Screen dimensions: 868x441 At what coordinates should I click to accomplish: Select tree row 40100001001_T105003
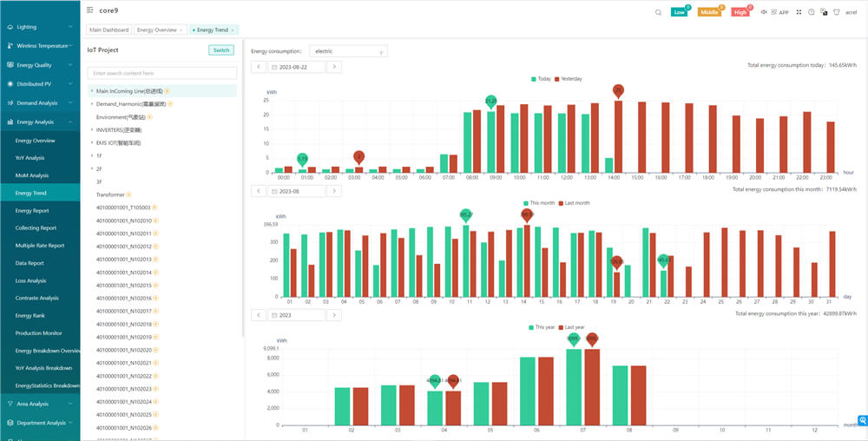162,207
